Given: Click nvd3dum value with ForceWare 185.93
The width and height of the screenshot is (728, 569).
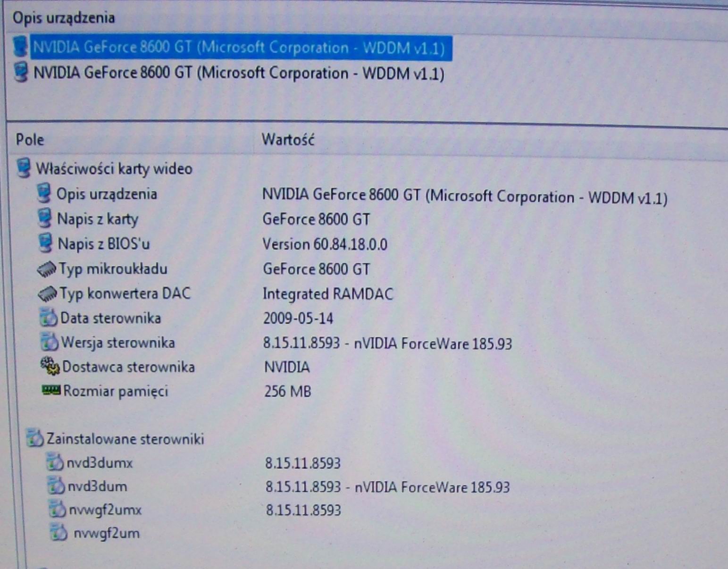Looking at the screenshot, I should pos(388,487).
